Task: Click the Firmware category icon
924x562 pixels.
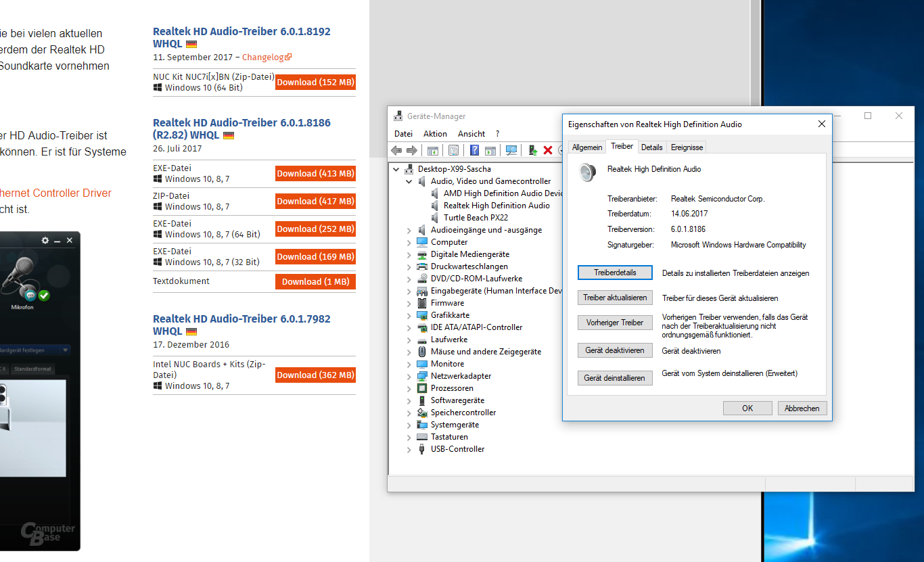Action: pyautogui.click(x=422, y=303)
